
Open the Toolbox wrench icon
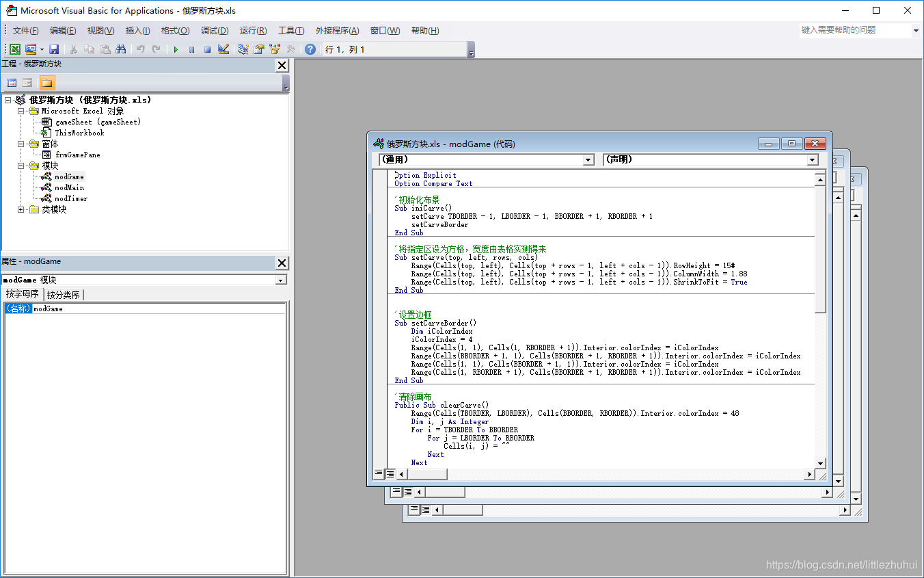tap(290, 49)
